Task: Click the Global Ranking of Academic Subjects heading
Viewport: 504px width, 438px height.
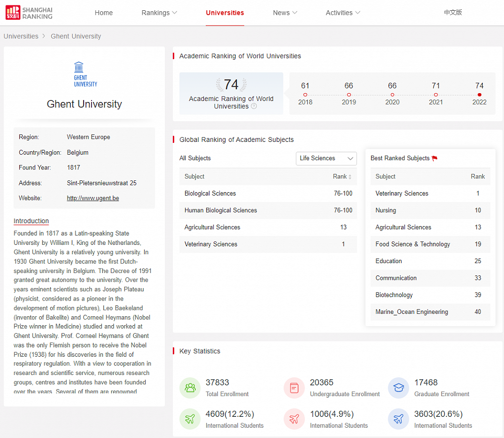Action: pos(236,139)
